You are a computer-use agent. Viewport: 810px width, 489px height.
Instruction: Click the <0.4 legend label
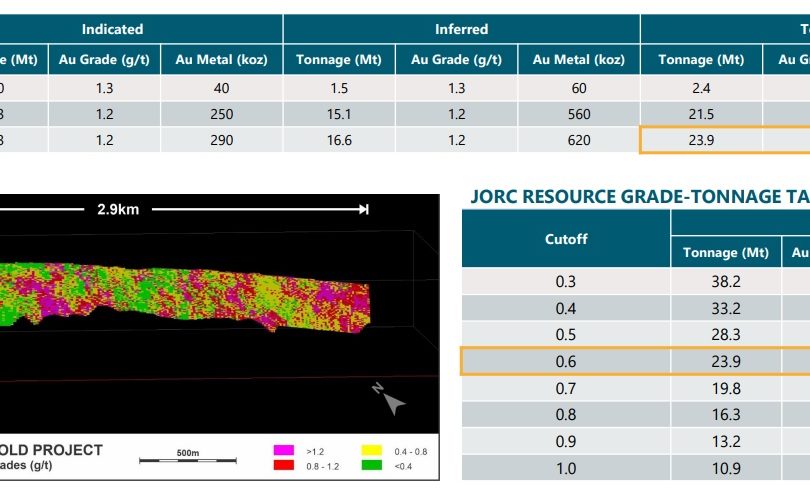pyautogui.click(x=403, y=466)
